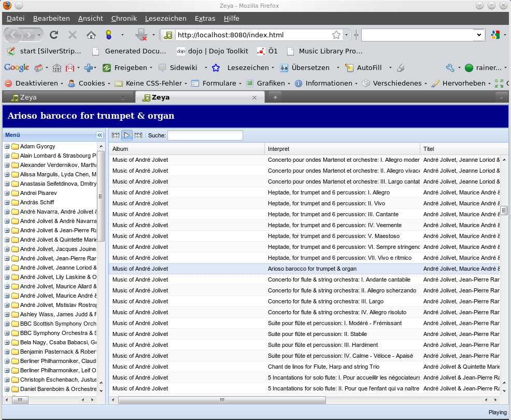Close the first Zeya tab
Viewport: 511px width, 420px height.
[123, 97]
